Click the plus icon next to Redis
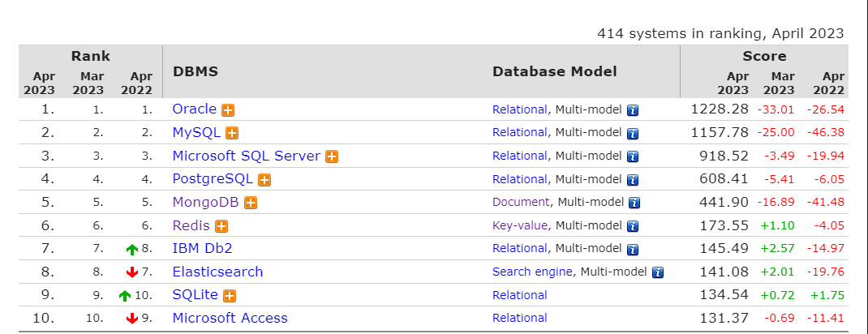Screen dimensions: 868x334 (x=221, y=226)
